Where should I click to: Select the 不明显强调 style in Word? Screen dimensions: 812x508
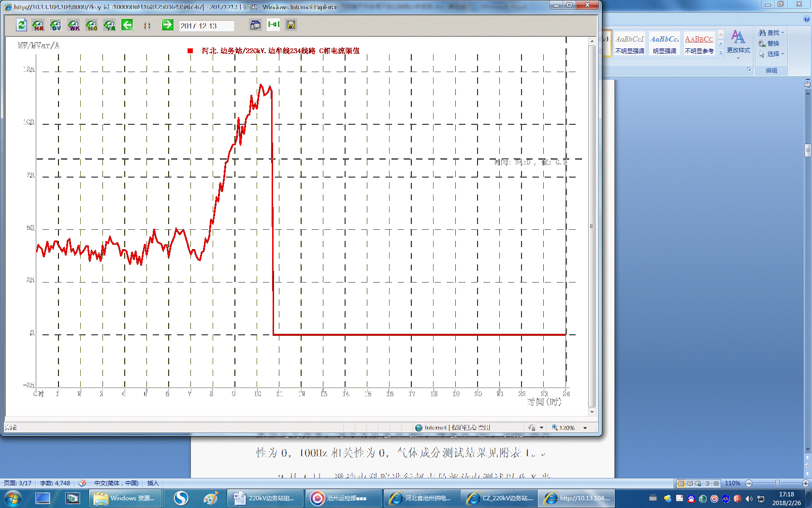630,44
